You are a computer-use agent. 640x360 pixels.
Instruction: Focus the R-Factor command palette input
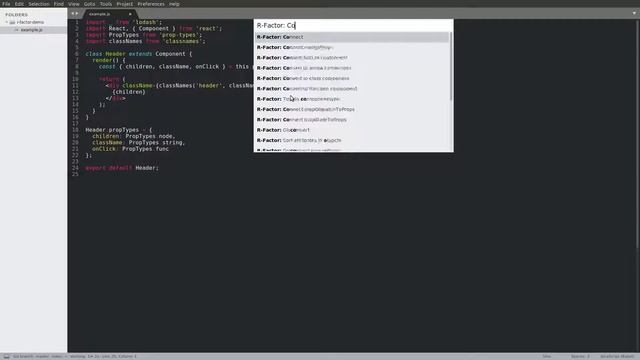pos(353,25)
